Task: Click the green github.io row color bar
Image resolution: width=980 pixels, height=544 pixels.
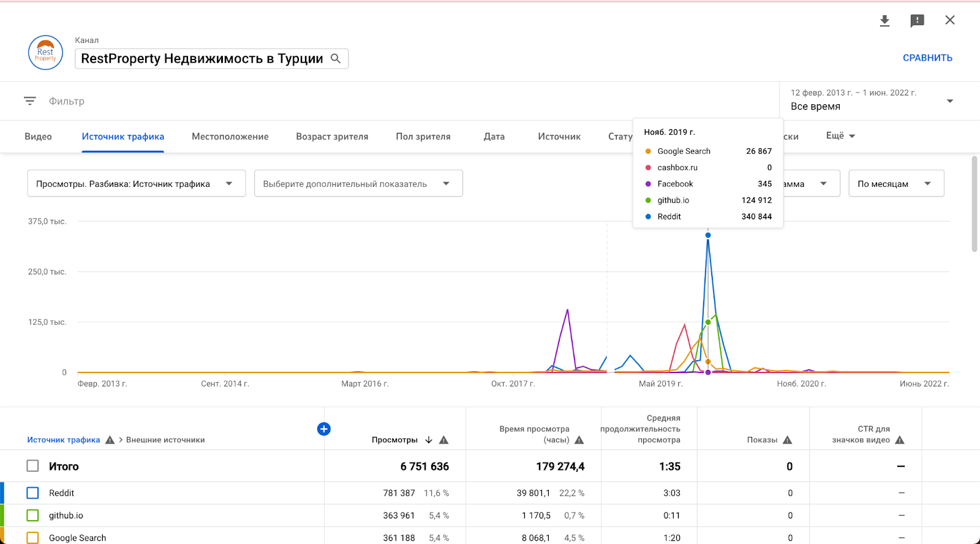Action: (x=2, y=516)
